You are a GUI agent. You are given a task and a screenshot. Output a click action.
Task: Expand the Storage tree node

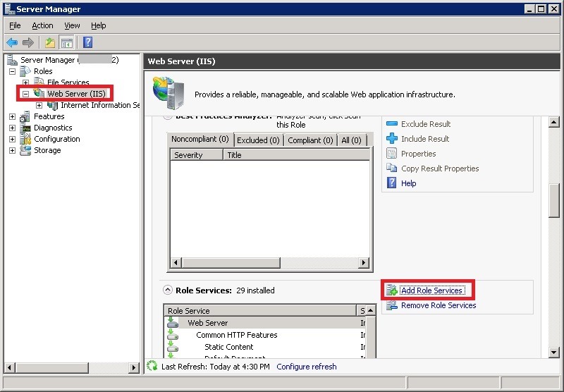coord(12,150)
